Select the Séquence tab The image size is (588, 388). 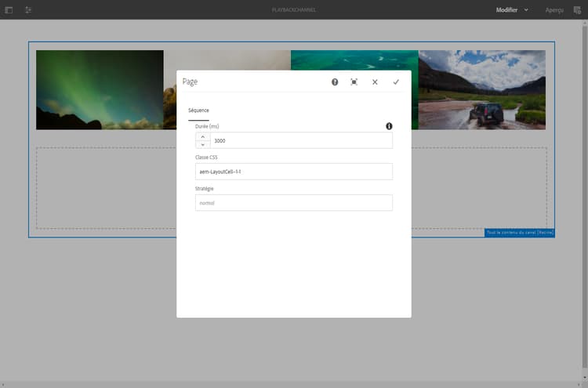(199, 111)
